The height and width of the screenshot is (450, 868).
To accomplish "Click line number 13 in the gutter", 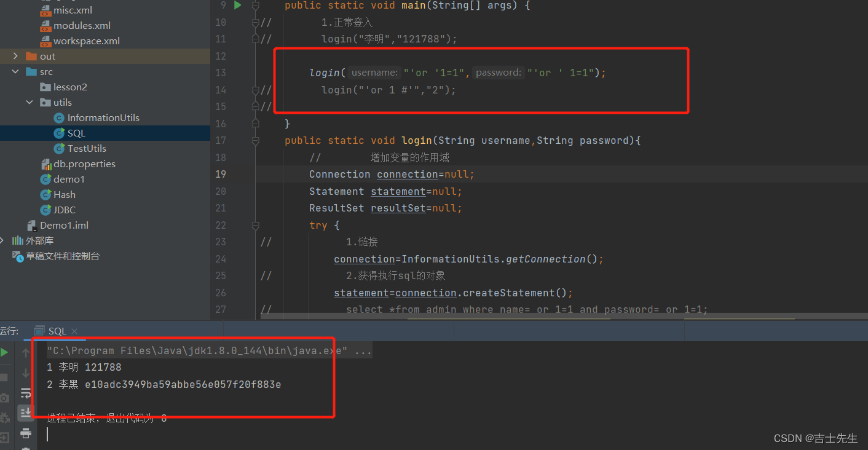I will [x=220, y=73].
